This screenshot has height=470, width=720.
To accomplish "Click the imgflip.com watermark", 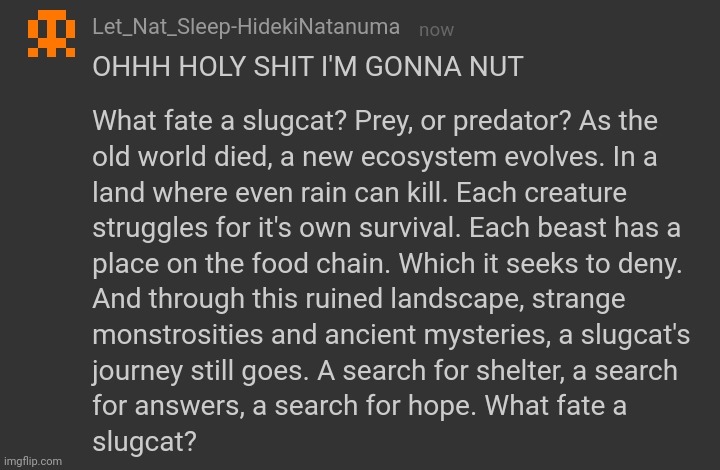I will tap(33, 461).
